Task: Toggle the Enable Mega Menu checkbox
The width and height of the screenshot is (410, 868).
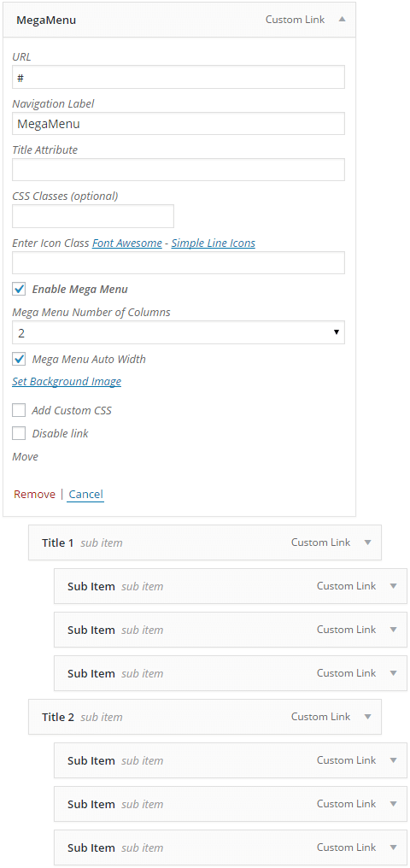Action: [19, 289]
